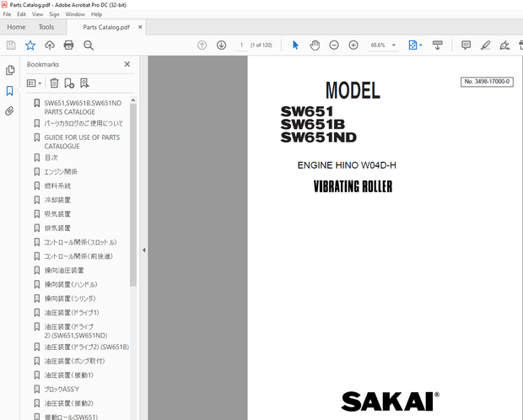Open the 油圧装置(ドライブ1) bookmark
Viewport: 523px width, 420px height.
point(72,313)
